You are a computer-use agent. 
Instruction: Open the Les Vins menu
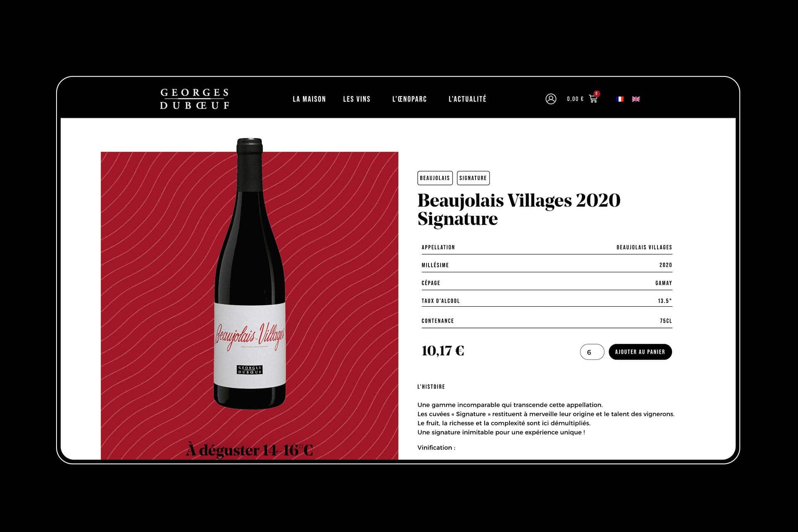pyautogui.click(x=357, y=99)
